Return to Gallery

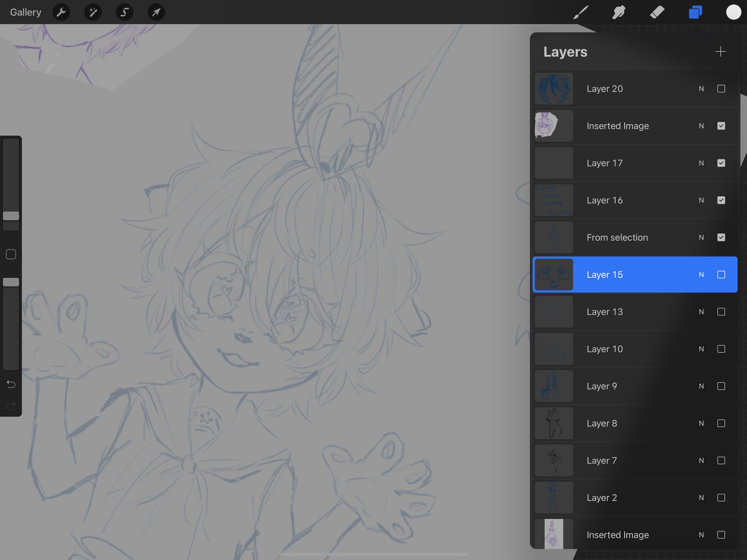tap(26, 12)
